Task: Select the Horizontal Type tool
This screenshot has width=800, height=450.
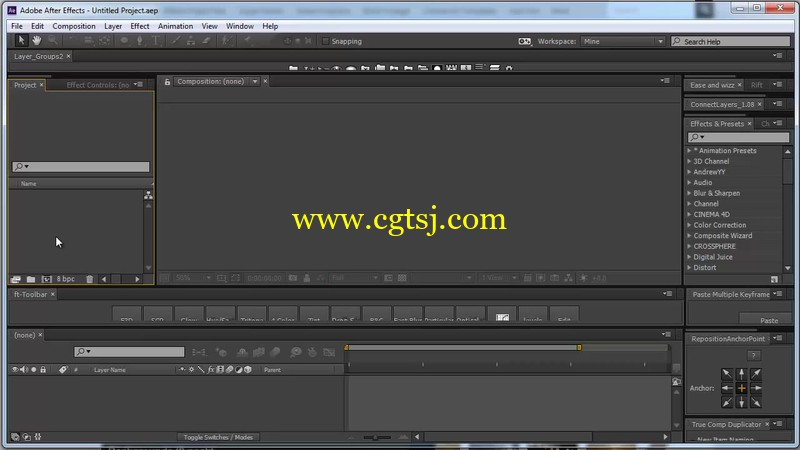Action: (156, 40)
